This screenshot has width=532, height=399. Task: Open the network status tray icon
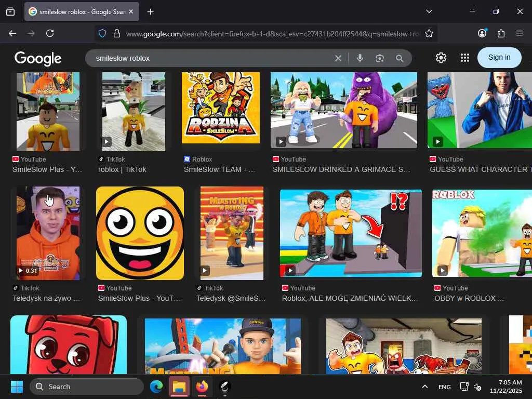[x=464, y=387]
